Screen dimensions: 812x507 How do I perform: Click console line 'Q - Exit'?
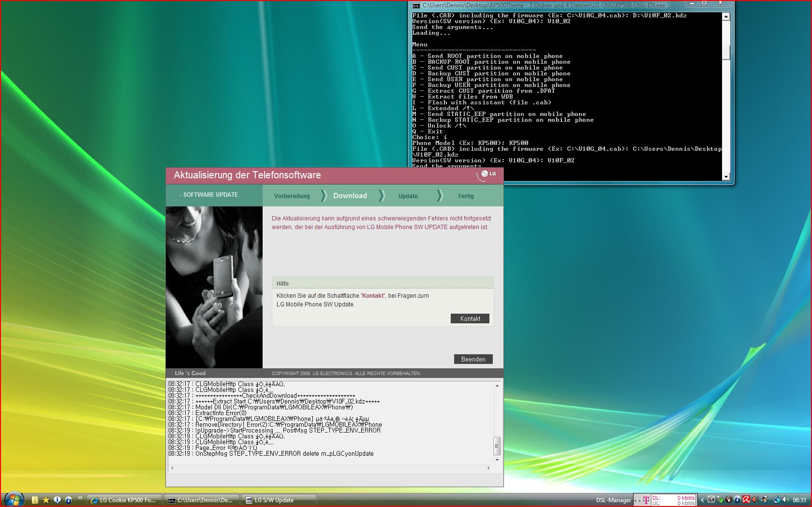(428, 131)
